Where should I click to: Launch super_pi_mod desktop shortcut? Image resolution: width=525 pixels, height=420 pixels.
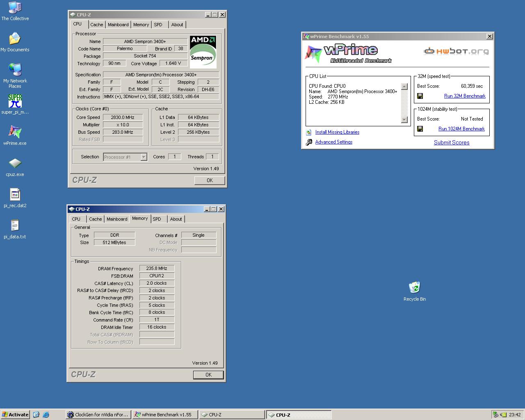pos(15,104)
